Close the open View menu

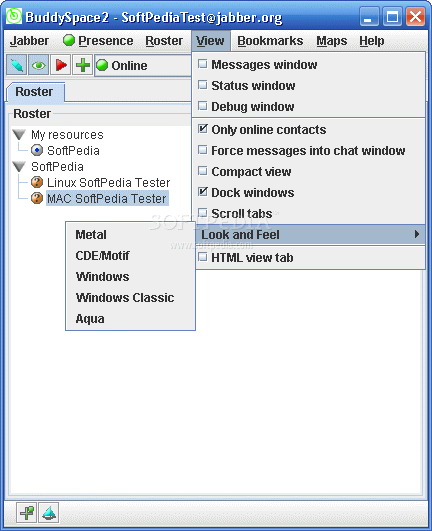[x=210, y=41]
